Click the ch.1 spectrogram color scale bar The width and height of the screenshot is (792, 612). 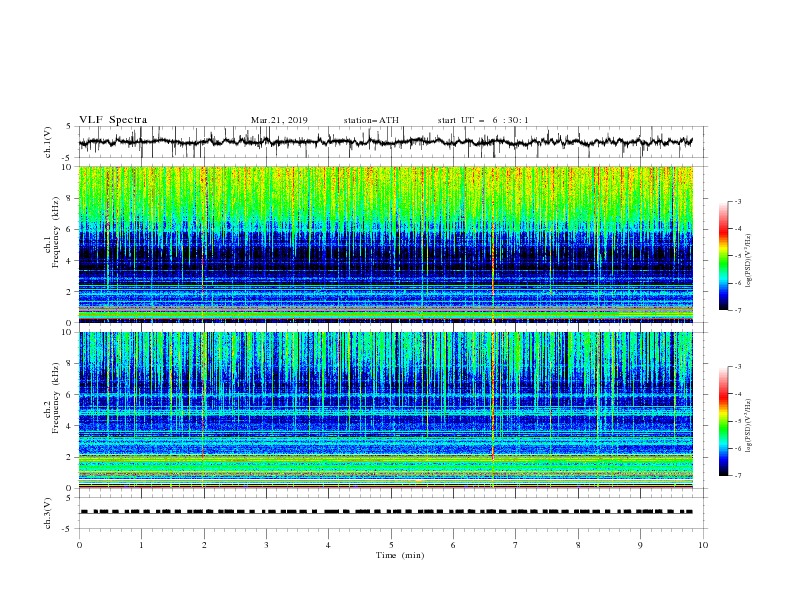click(x=723, y=256)
